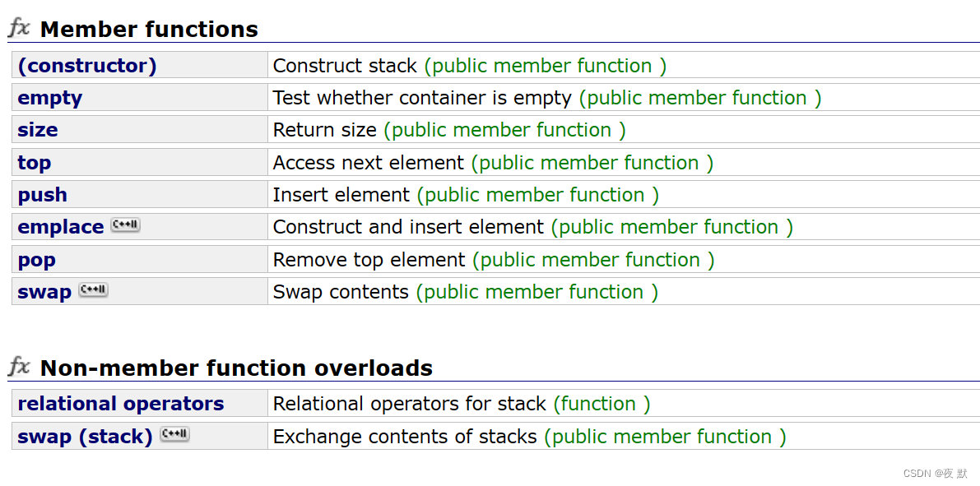Open the size member function link
The height and width of the screenshot is (486, 980).
(x=38, y=130)
